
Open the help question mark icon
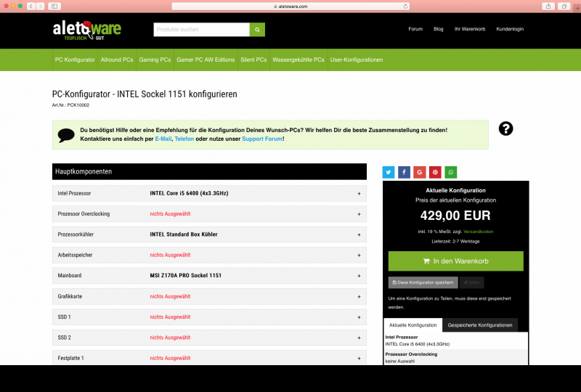[x=505, y=128]
